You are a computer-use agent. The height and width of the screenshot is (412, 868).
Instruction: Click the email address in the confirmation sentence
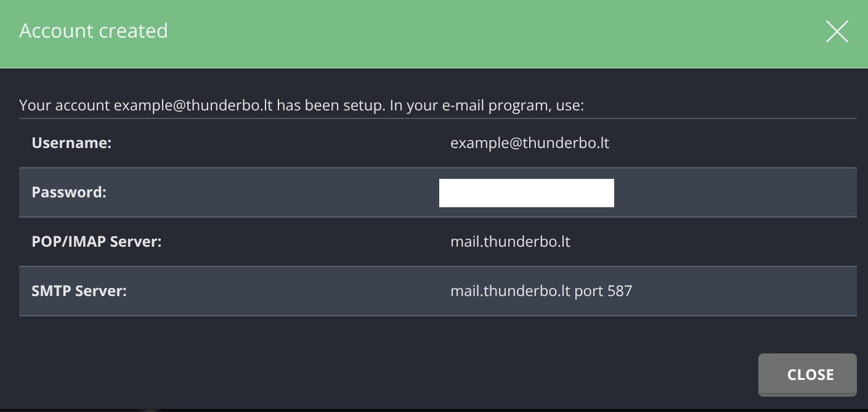coord(193,105)
